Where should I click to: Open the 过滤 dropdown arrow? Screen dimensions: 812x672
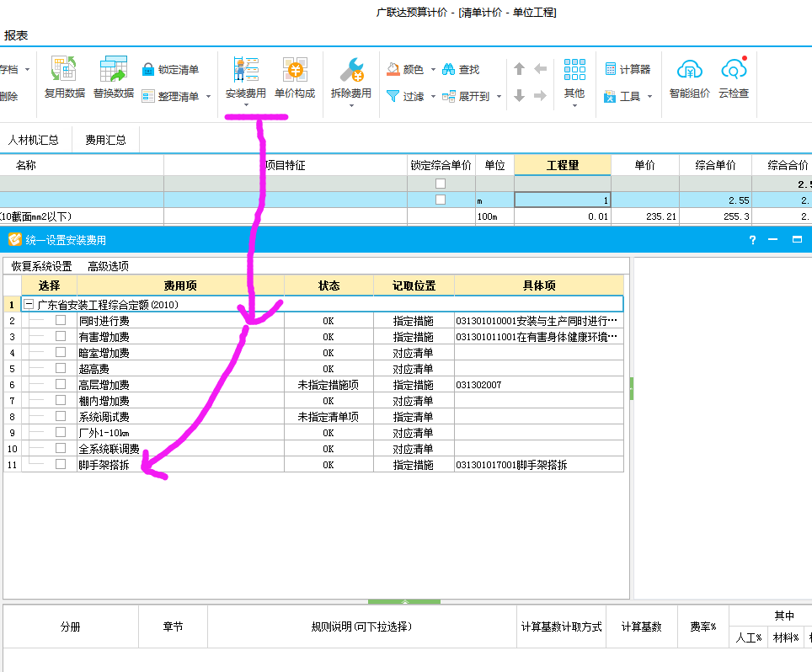pos(433,96)
